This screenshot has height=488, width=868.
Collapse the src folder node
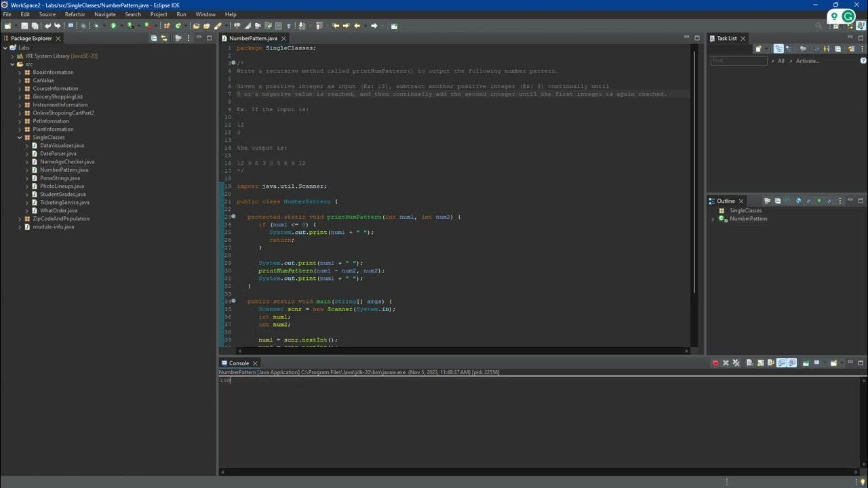[12, 64]
